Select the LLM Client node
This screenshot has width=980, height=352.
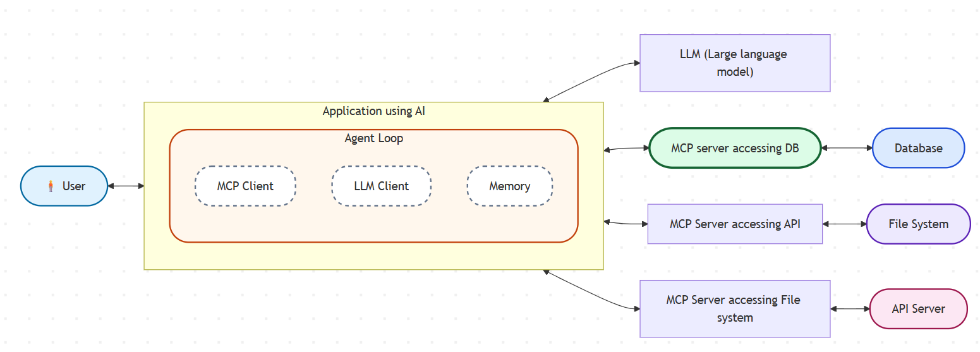[x=381, y=186]
